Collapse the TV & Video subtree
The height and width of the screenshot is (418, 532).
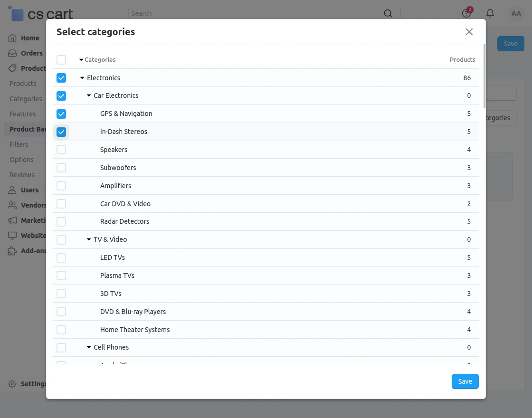point(88,239)
